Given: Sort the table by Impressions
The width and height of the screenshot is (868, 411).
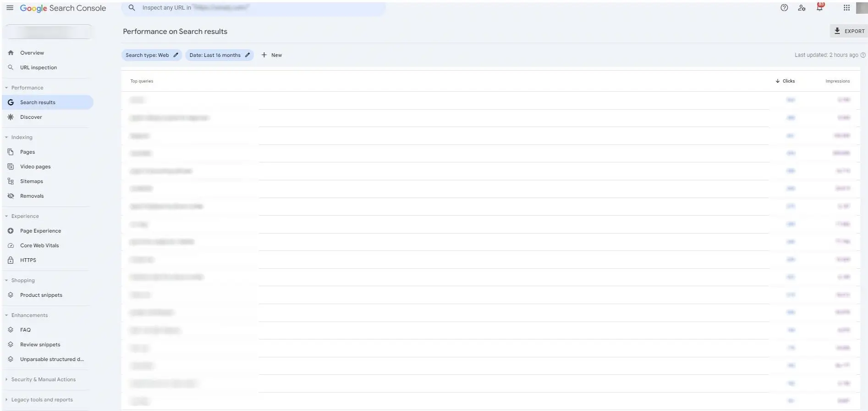Looking at the screenshot, I should coord(837,81).
